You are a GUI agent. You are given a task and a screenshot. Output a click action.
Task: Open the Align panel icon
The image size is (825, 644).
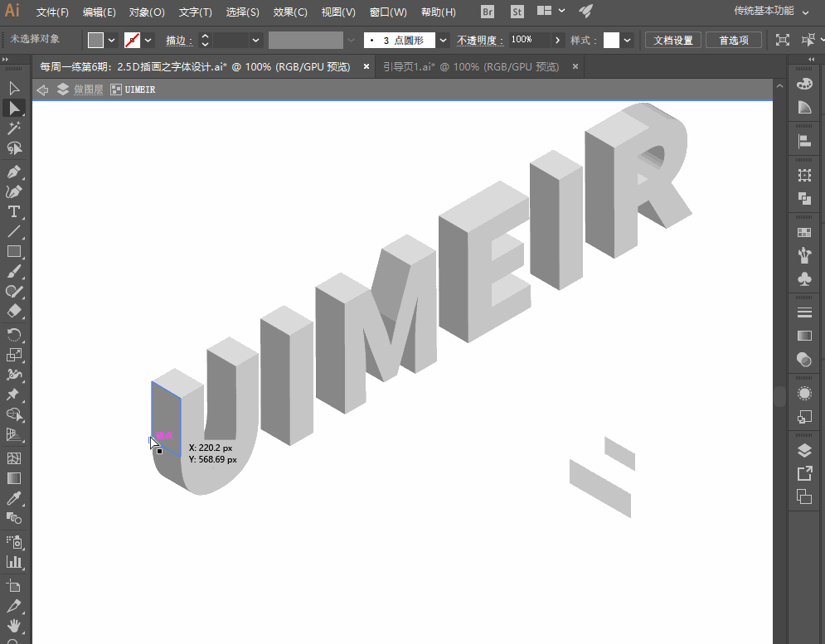click(804, 141)
